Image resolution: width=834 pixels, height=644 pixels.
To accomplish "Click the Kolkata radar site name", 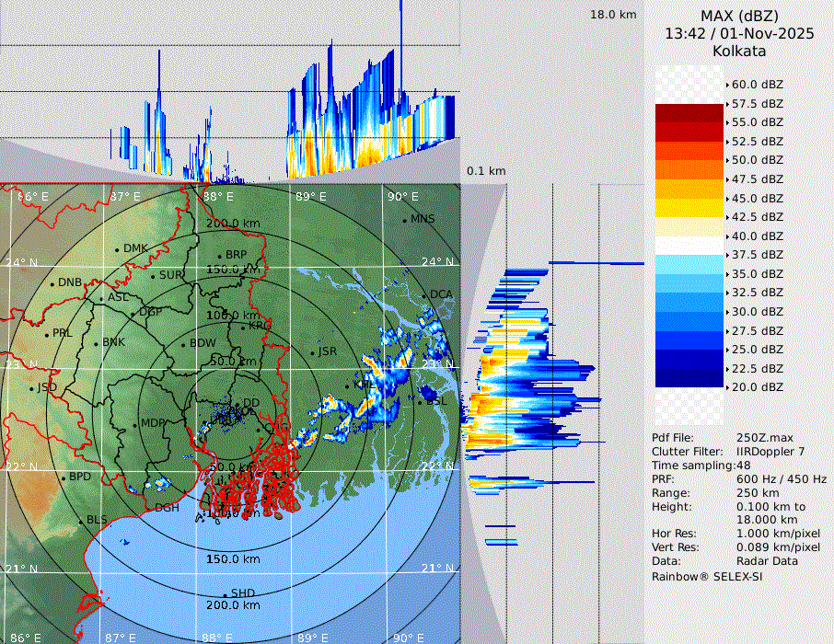I will [x=739, y=51].
